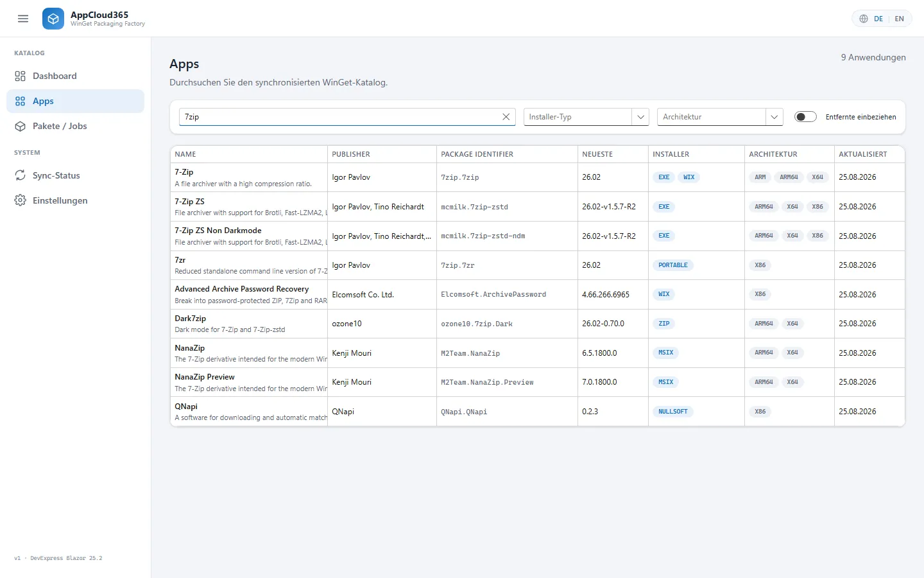Open Advanced Archive Password Recovery entry
The width and height of the screenshot is (924, 578).
(x=242, y=289)
